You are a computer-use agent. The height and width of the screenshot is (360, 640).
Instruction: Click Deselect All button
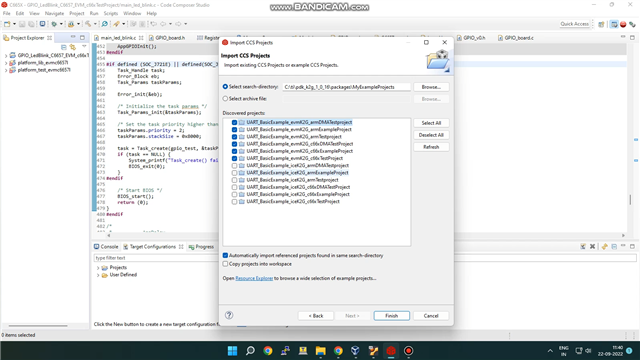click(x=431, y=135)
